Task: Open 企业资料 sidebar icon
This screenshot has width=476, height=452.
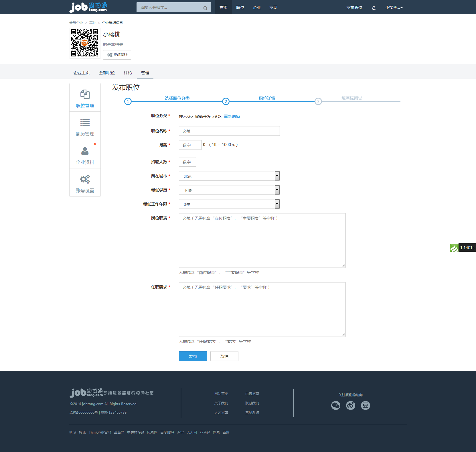Action: (85, 151)
